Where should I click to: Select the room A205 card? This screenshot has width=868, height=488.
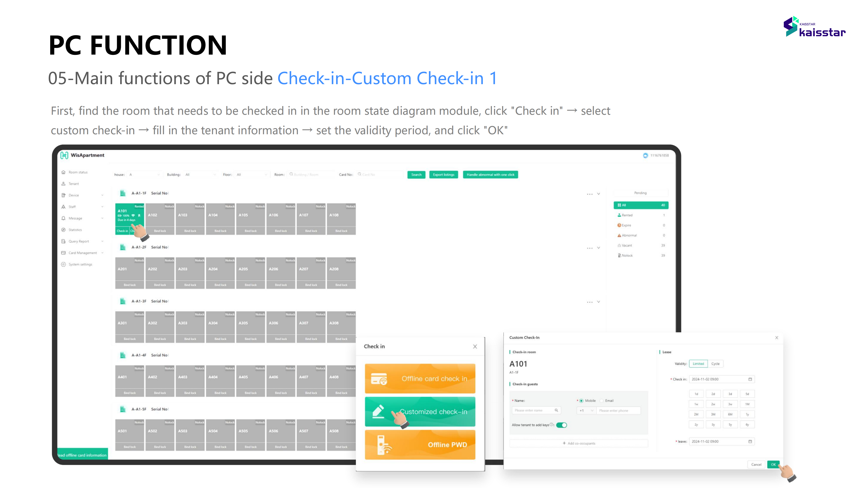(250, 273)
